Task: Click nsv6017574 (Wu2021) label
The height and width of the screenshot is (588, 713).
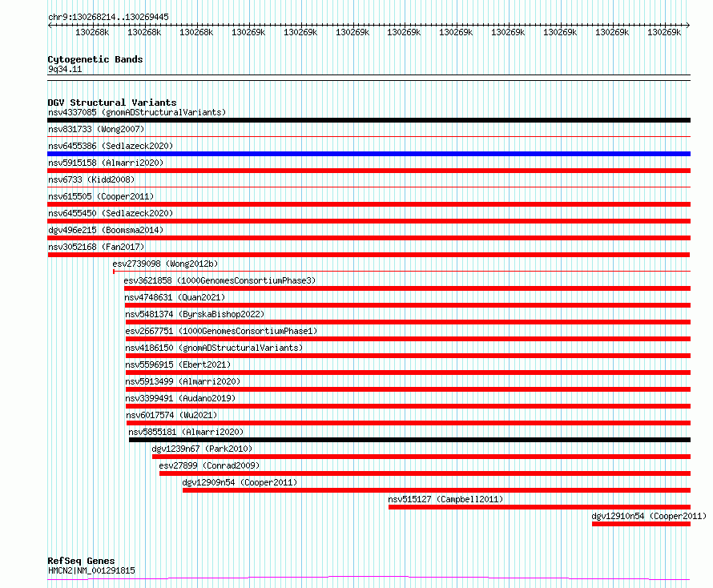Action: [x=171, y=415]
